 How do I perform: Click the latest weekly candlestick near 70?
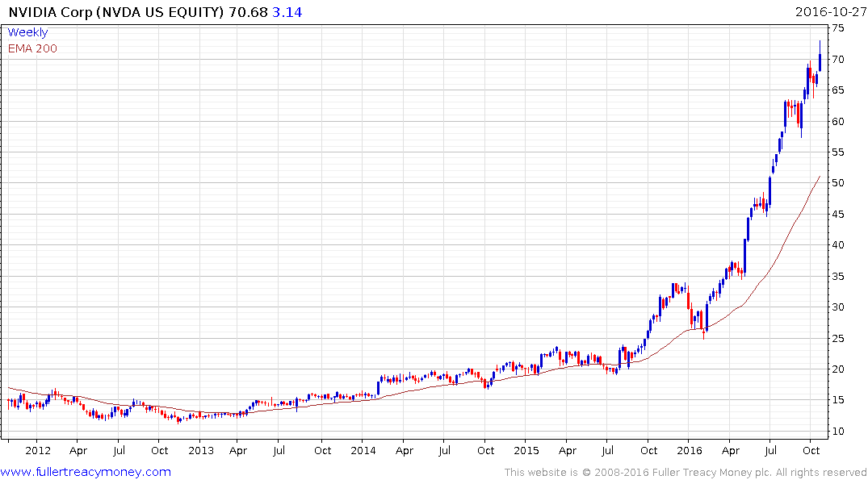(820, 61)
